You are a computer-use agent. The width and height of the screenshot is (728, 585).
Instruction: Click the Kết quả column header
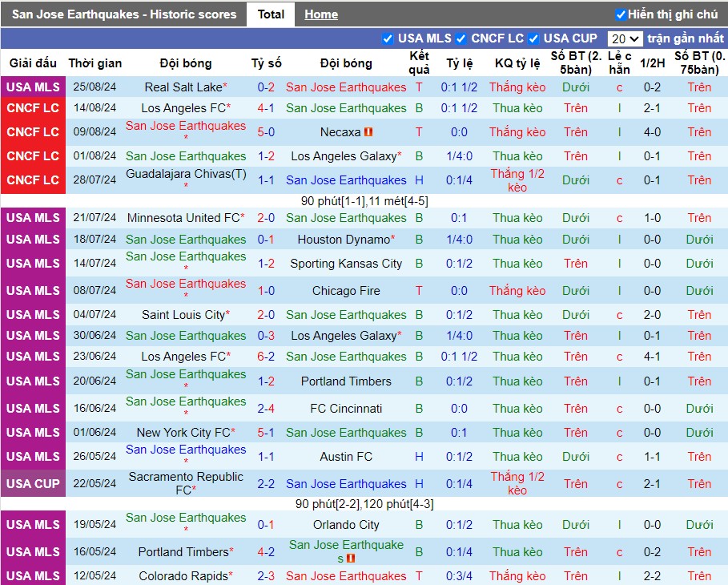(x=419, y=63)
